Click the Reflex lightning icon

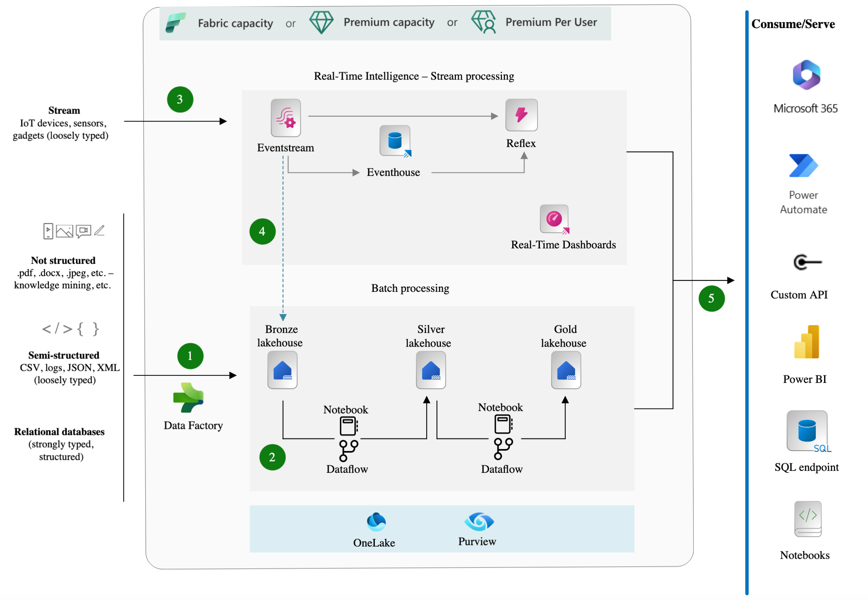[521, 115]
